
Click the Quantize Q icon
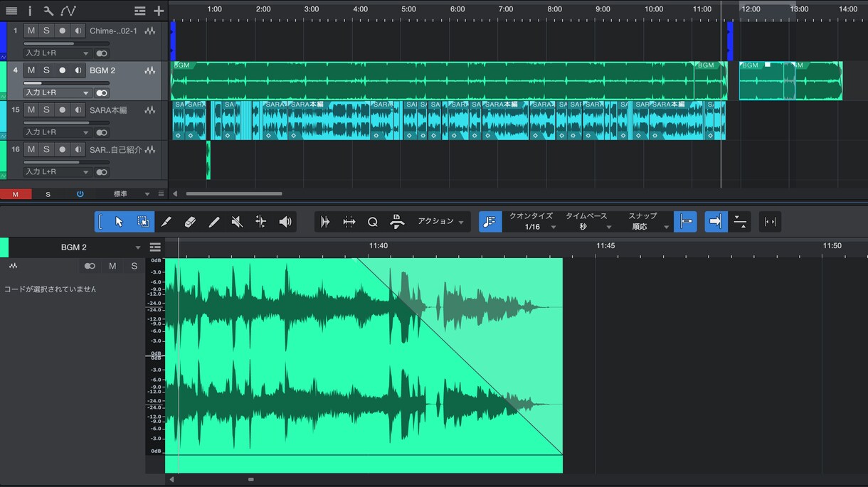click(x=373, y=222)
